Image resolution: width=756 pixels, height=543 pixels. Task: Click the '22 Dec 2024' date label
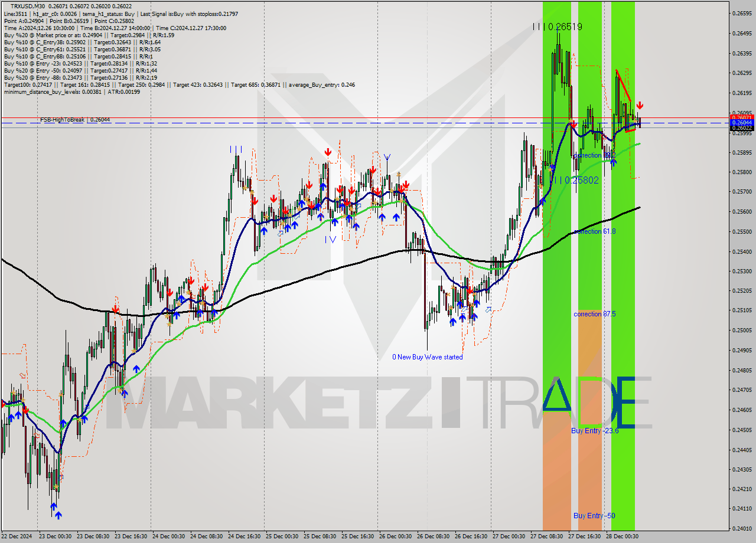click(x=18, y=537)
